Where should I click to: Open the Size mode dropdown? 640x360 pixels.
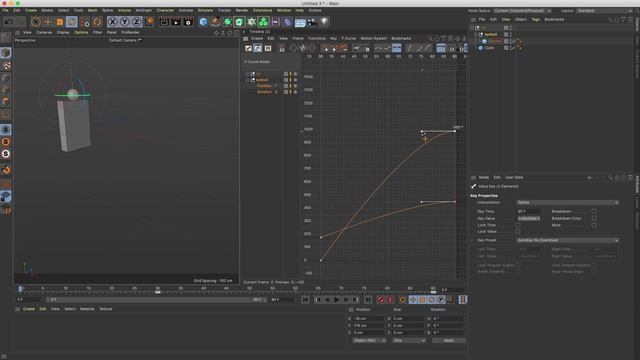(x=409, y=340)
